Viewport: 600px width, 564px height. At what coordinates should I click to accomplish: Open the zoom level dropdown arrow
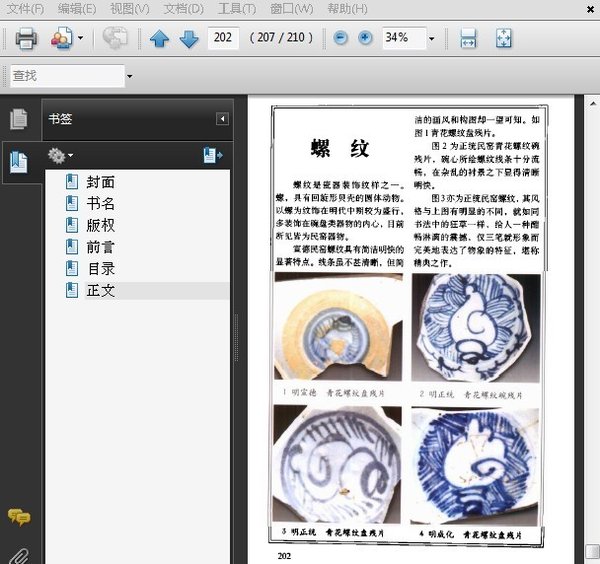point(432,38)
